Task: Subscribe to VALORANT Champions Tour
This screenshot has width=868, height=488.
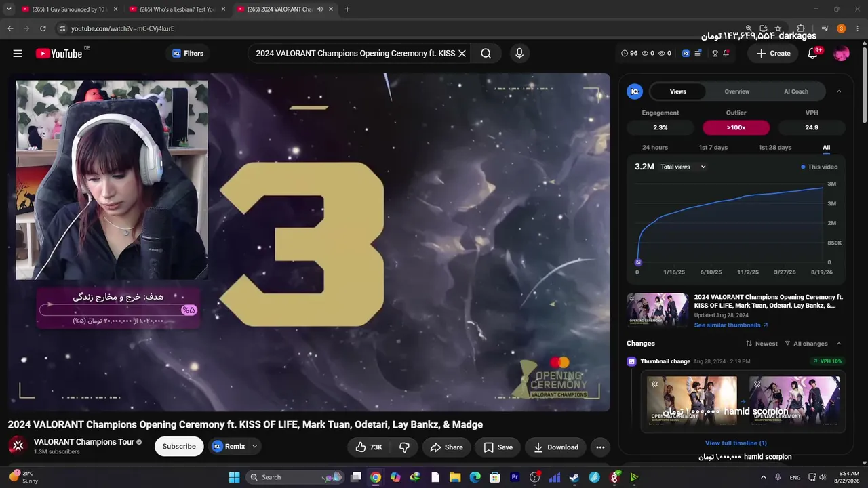Action: coord(179,447)
